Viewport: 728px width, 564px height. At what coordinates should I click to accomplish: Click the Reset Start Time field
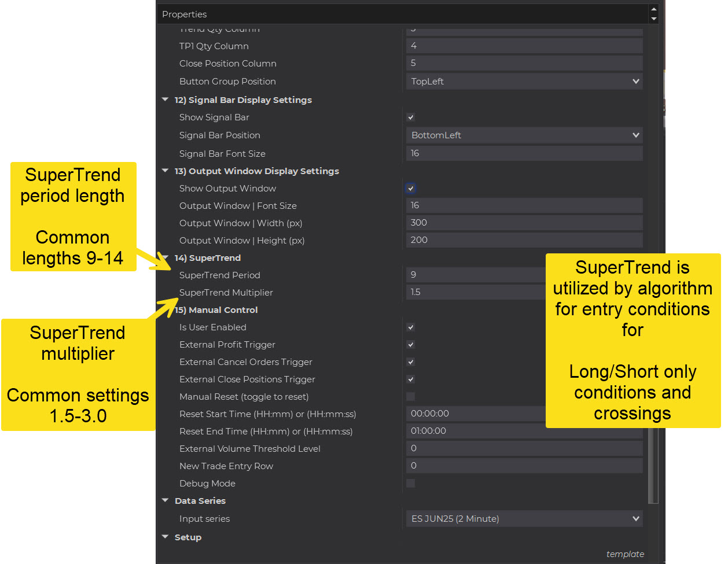475,414
